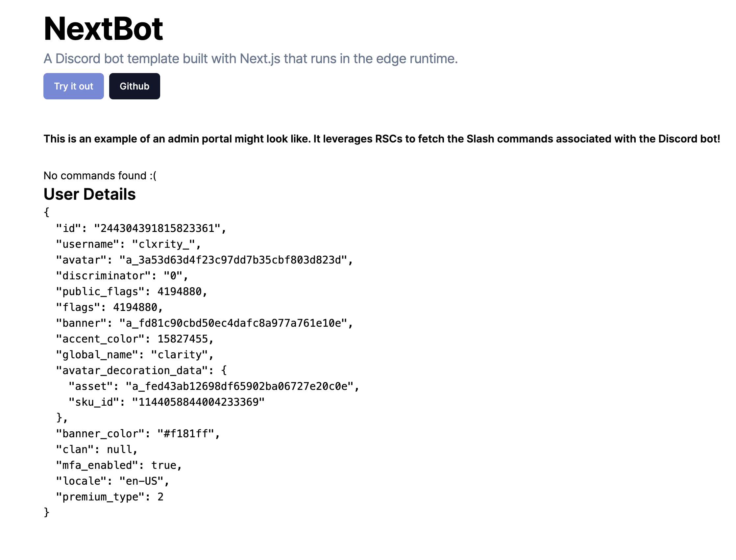
Task: Click the global_name value clarity
Action: point(179,355)
